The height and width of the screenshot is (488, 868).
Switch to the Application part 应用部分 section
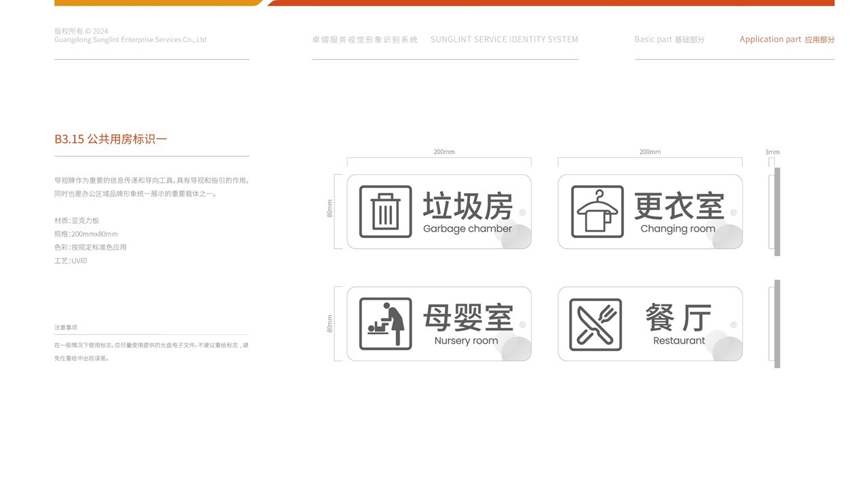(x=787, y=38)
